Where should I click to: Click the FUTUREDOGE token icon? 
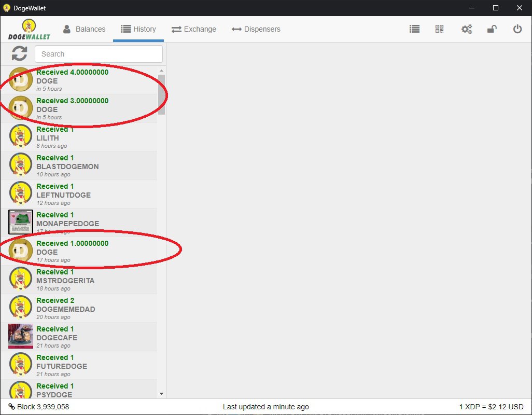pyautogui.click(x=21, y=365)
